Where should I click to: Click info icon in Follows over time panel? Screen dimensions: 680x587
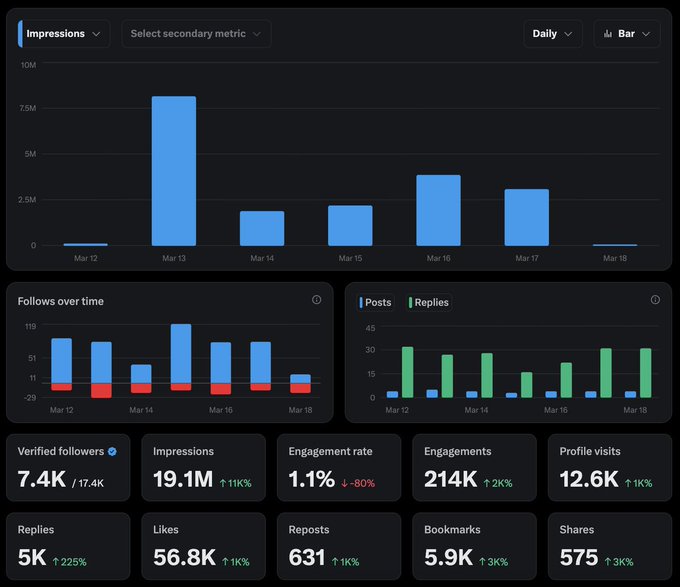click(317, 300)
